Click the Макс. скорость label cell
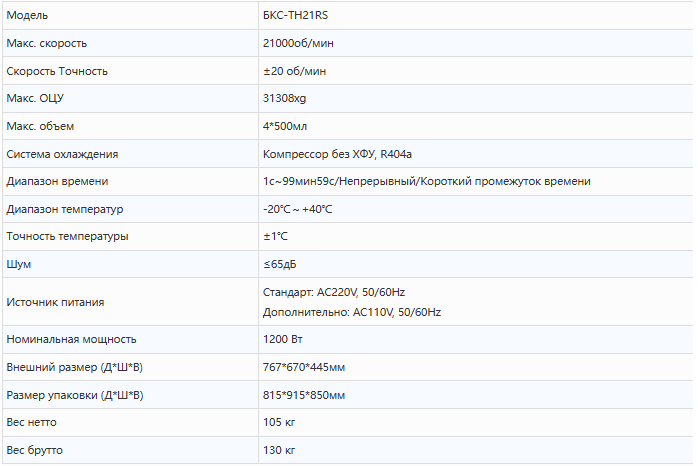This screenshot has height=466, width=698. (x=46, y=44)
